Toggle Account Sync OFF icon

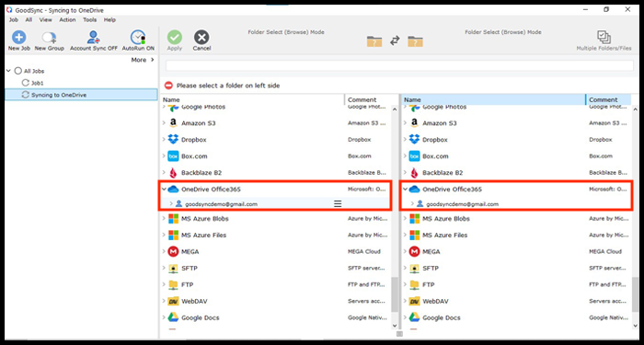94,38
